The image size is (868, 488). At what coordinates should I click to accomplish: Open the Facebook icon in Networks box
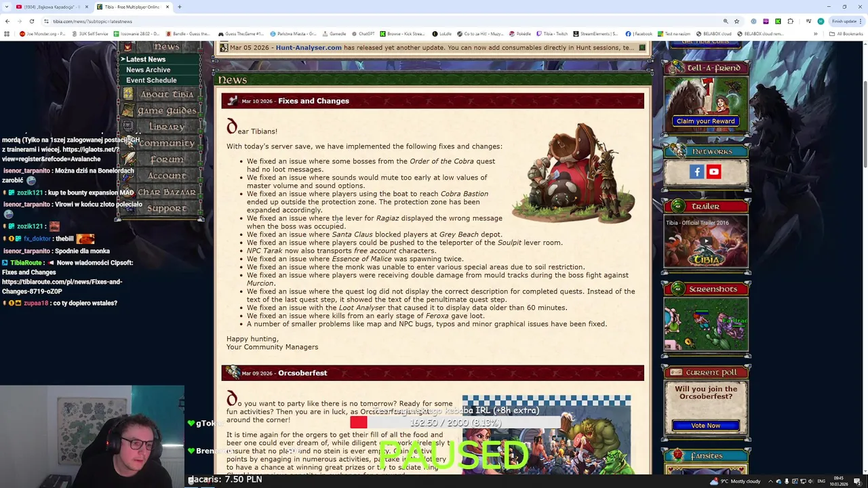697,172
